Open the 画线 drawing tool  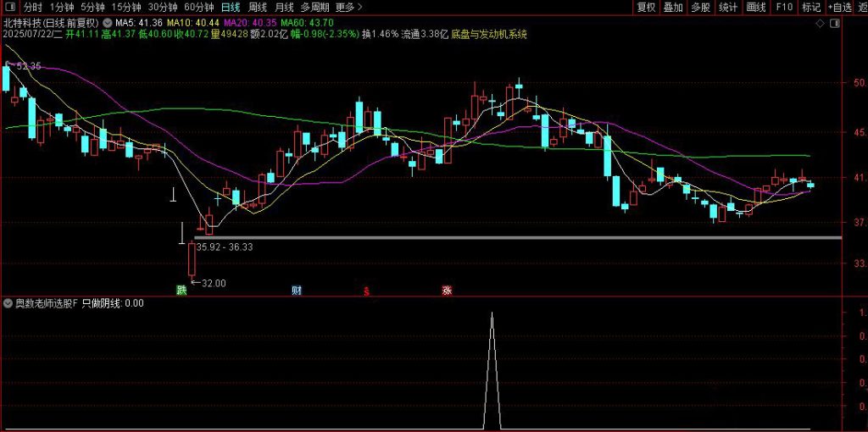[755, 8]
